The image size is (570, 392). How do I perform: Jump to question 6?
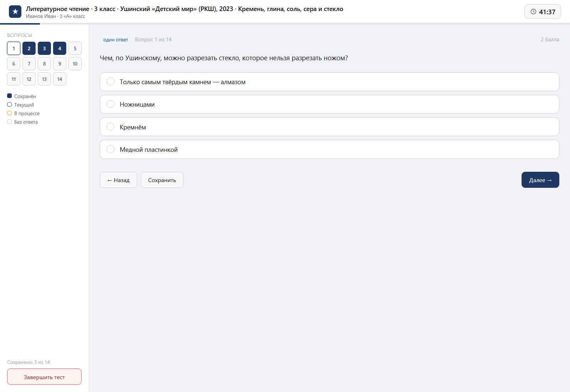pos(14,64)
